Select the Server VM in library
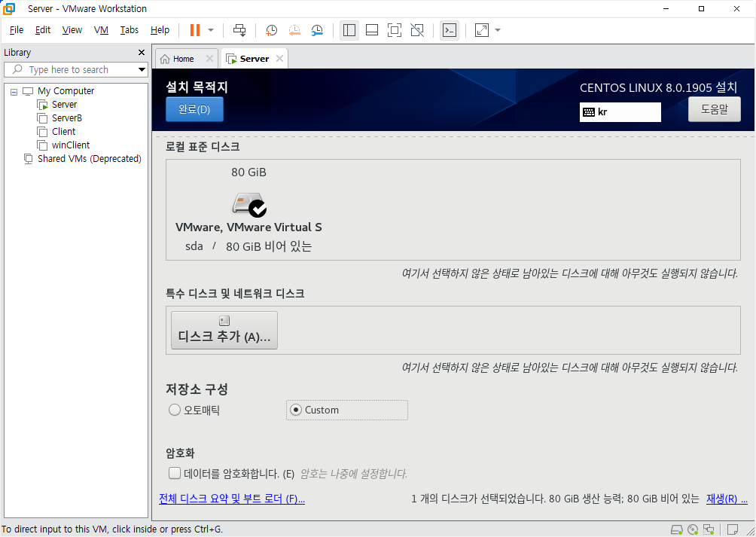Image resolution: width=756 pixels, height=537 pixels. coord(64,104)
